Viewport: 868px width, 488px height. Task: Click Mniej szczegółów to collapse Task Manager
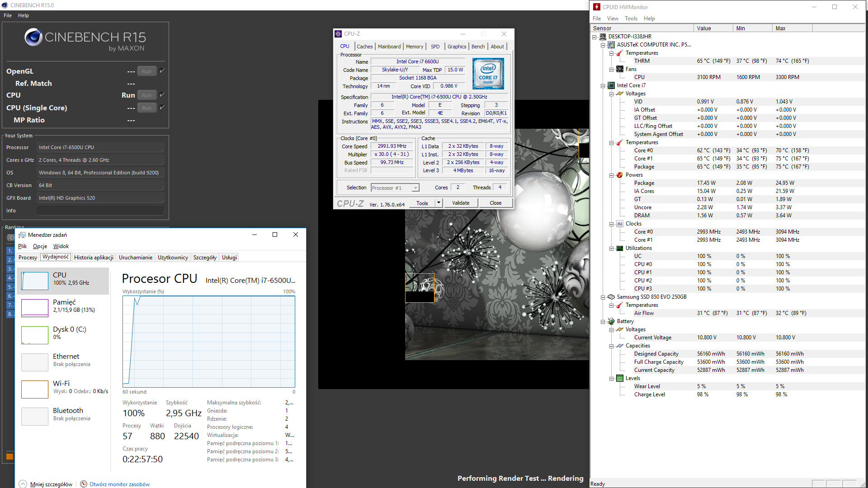coord(51,484)
